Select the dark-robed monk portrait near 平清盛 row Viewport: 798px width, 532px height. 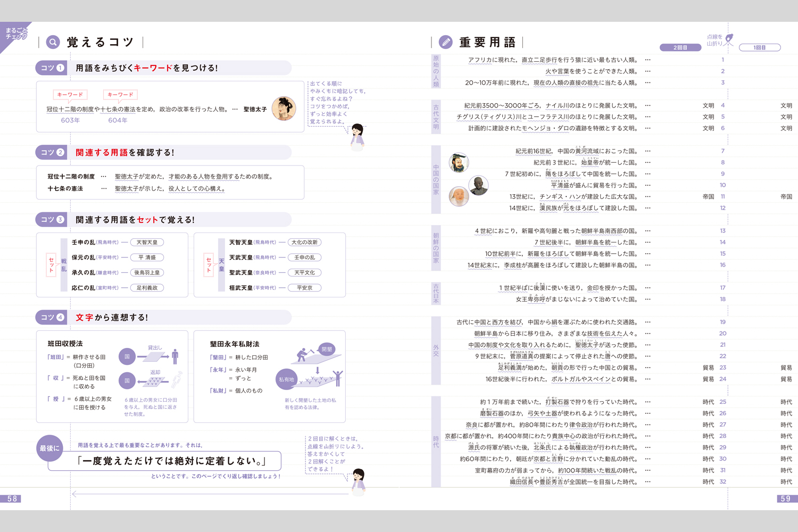(478, 186)
